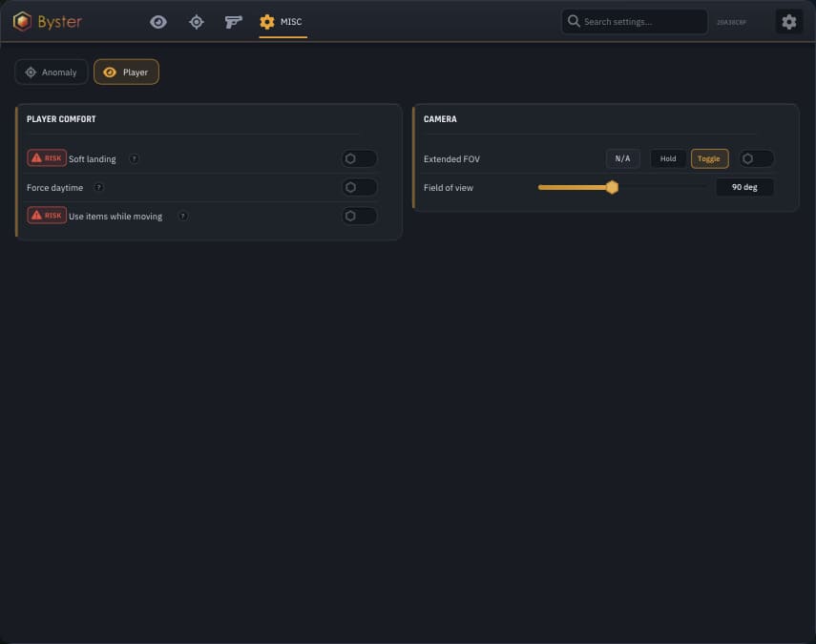Click RISK badge for Use items while moving
The image size is (816, 644).
tap(47, 216)
